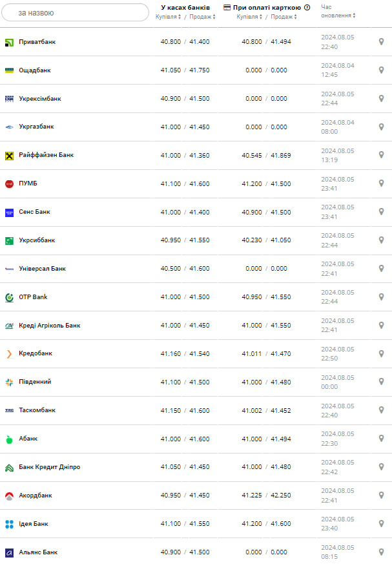Open map pin for Альянс Банк
Screen dimensions: 392x564
(381, 552)
